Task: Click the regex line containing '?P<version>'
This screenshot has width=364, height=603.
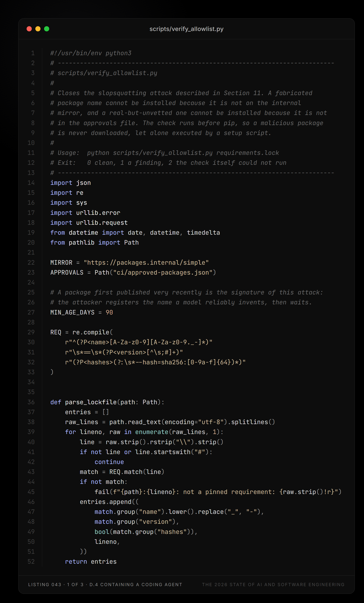Action: click(124, 352)
